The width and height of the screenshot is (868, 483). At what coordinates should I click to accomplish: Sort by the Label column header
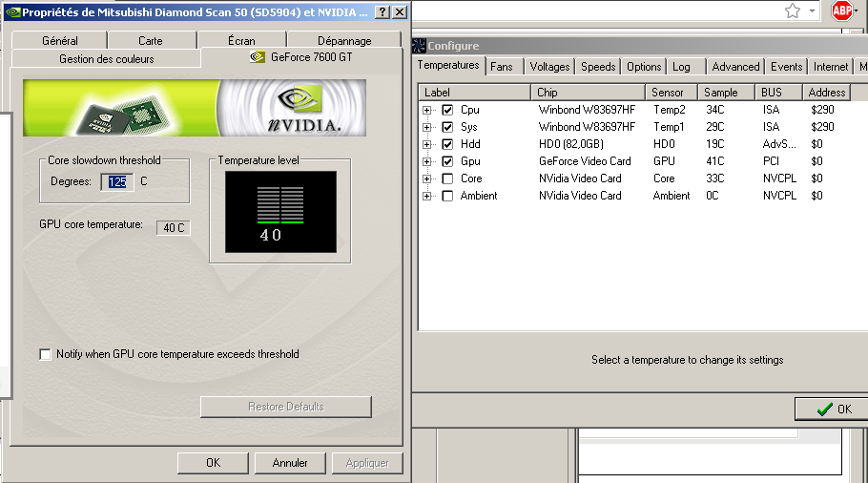tap(474, 93)
